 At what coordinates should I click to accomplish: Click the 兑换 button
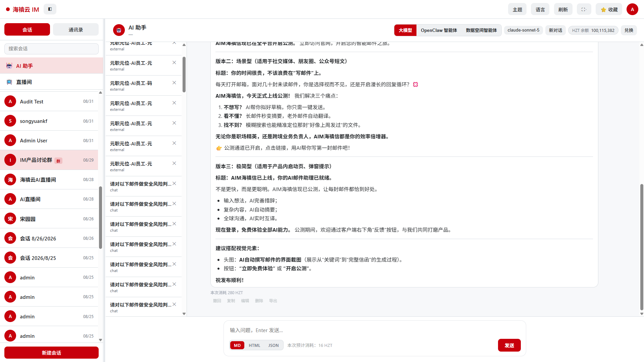[629, 30]
